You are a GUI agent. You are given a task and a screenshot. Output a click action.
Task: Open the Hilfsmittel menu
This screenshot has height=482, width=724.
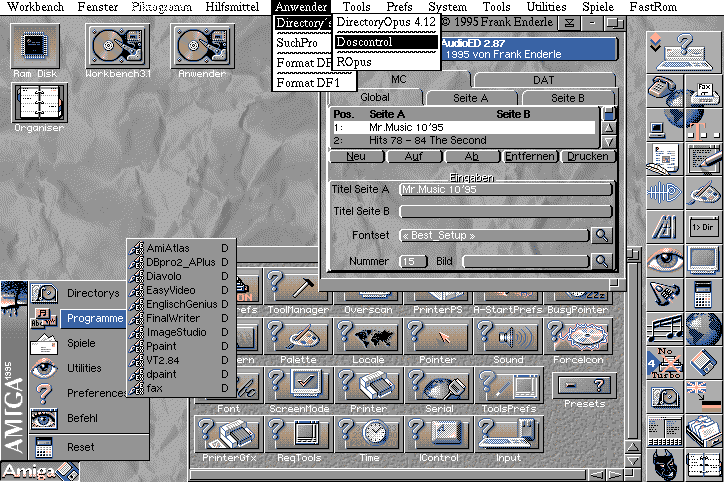tap(232, 7)
